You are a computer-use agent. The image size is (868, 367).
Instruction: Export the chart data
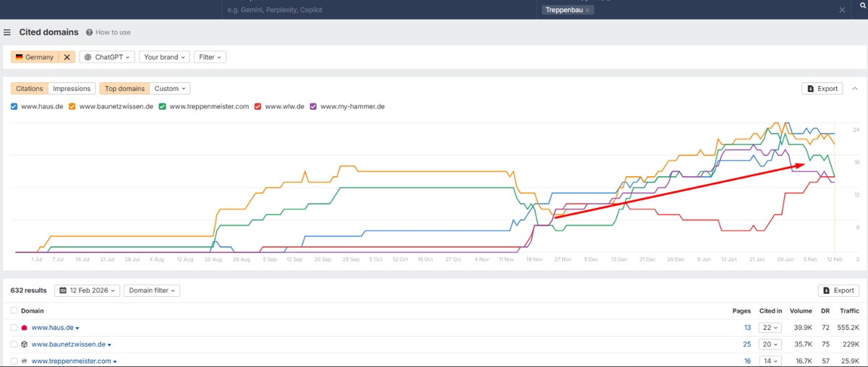pos(822,89)
